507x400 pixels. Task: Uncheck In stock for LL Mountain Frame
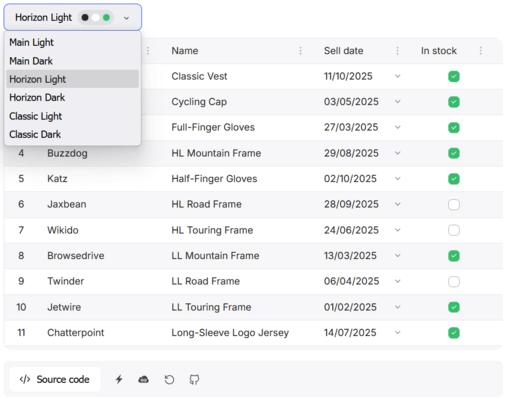pyautogui.click(x=454, y=256)
